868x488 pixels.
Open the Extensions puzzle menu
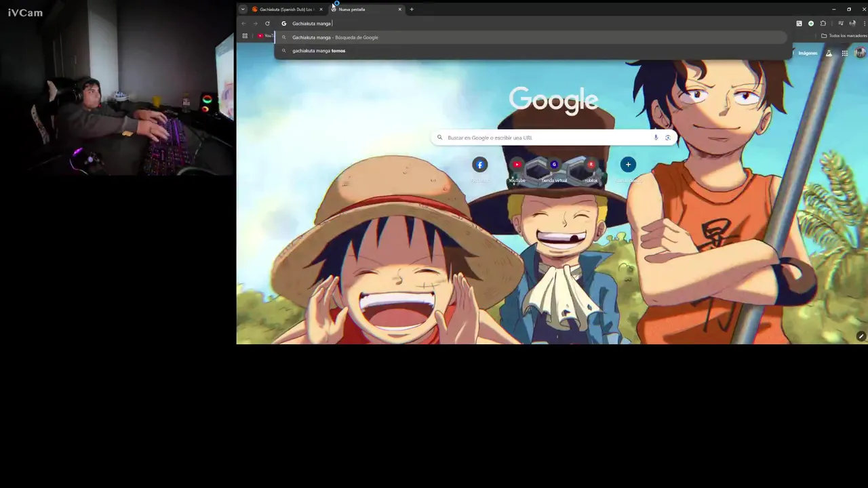click(823, 24)
